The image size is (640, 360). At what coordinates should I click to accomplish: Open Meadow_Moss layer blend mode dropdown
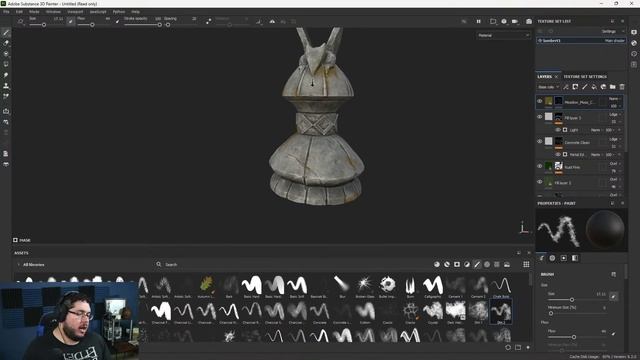[615, 98]
